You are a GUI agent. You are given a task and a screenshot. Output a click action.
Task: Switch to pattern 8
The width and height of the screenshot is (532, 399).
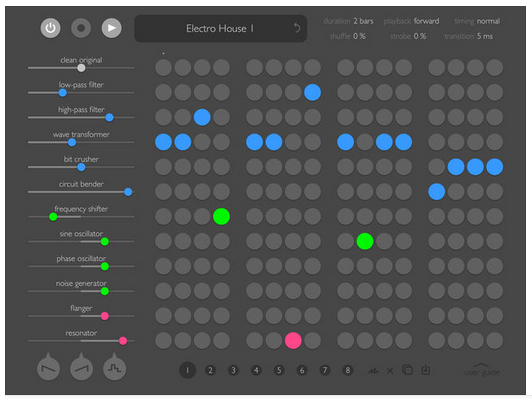(x=348, y=370)
